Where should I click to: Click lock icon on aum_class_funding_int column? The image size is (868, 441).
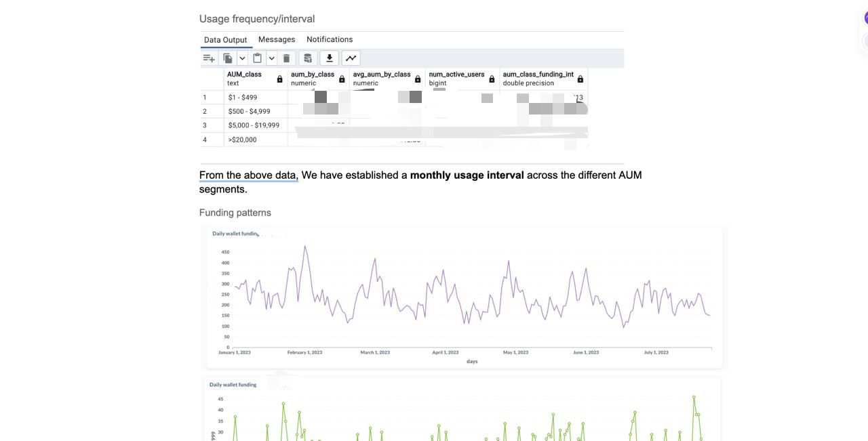pos(580,79)
